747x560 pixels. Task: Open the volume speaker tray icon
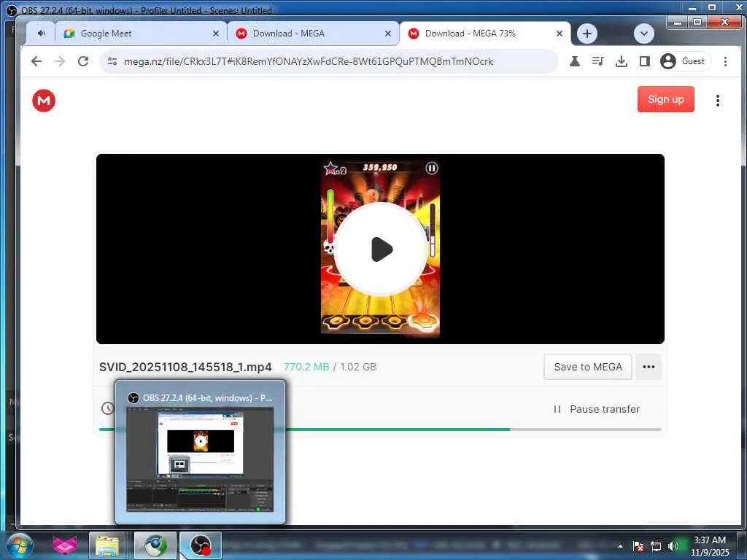(673, 546)
